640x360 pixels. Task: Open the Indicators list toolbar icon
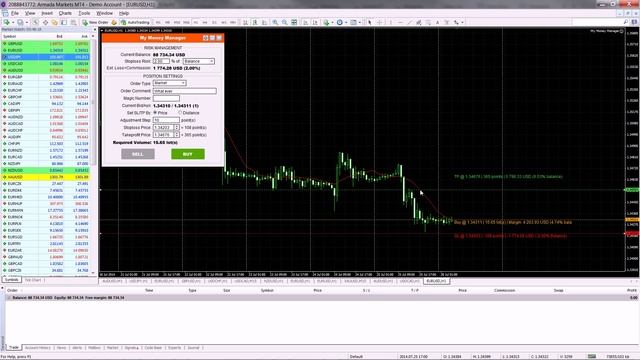[326, 22]
